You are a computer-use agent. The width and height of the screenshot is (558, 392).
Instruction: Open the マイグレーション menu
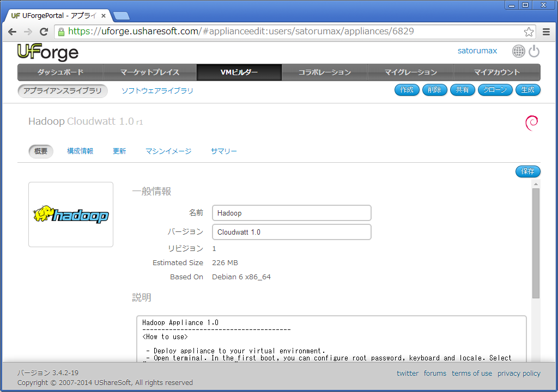tap(411, 72)
